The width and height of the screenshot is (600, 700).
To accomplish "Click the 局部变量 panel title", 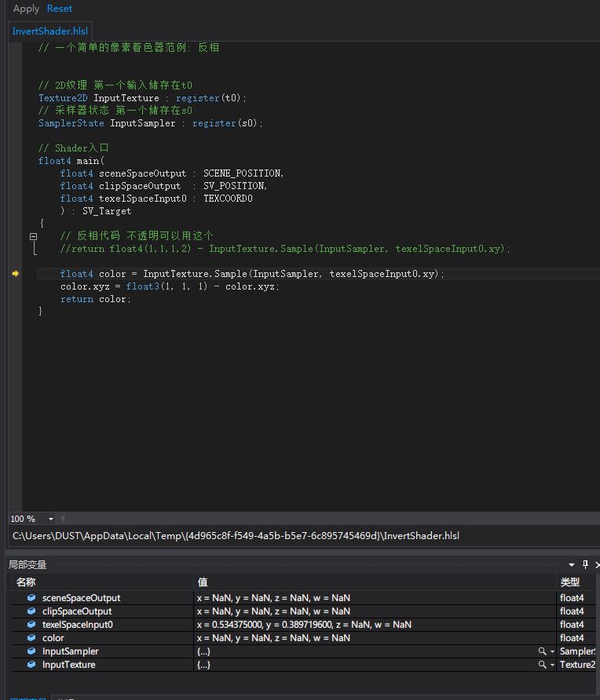I will click(x=27, y=565).
